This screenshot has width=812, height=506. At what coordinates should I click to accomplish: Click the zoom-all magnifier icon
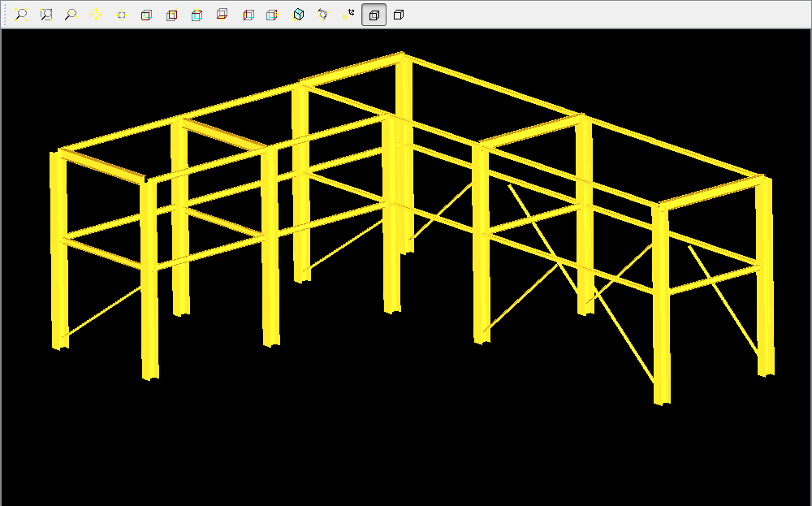click(x=21, y=15)
